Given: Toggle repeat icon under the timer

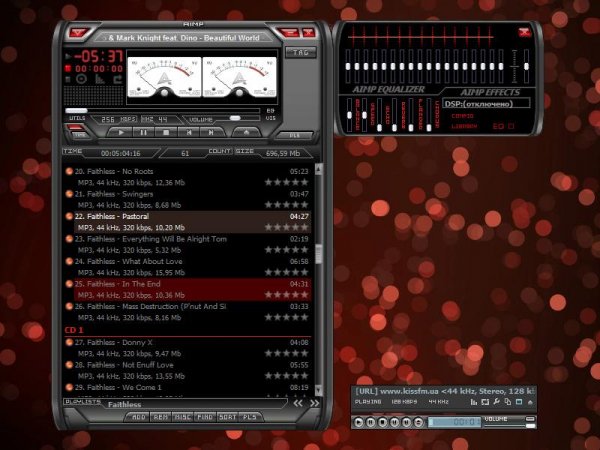Looking at the screenshot, I should point(118,79).
